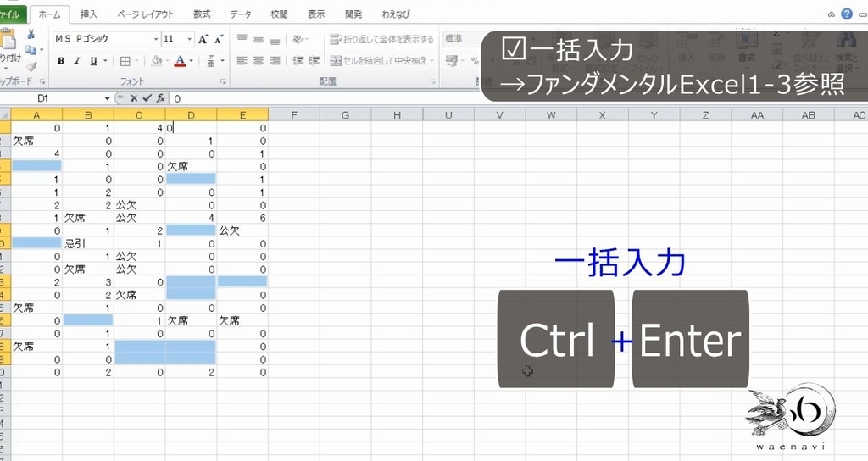This screenshot has height=461, width=868.
Task: Click the Increase Indent icon
Action: (314, 61)
